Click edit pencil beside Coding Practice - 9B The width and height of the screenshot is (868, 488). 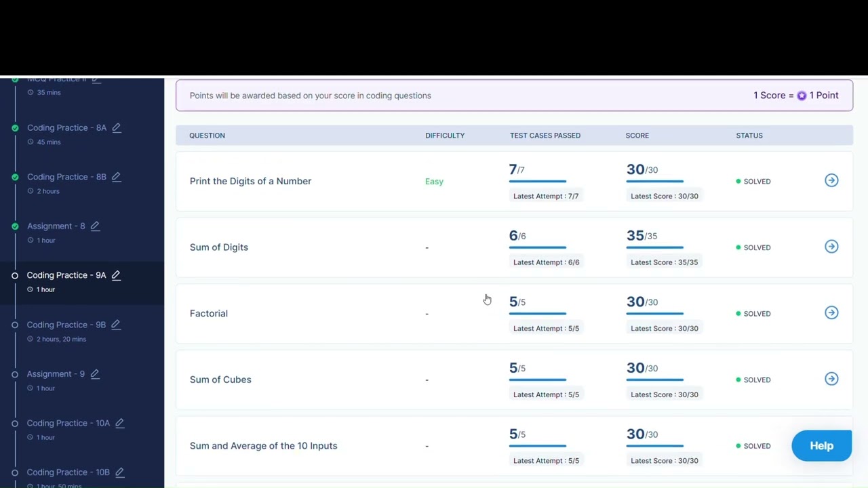(x=115, y=325)
